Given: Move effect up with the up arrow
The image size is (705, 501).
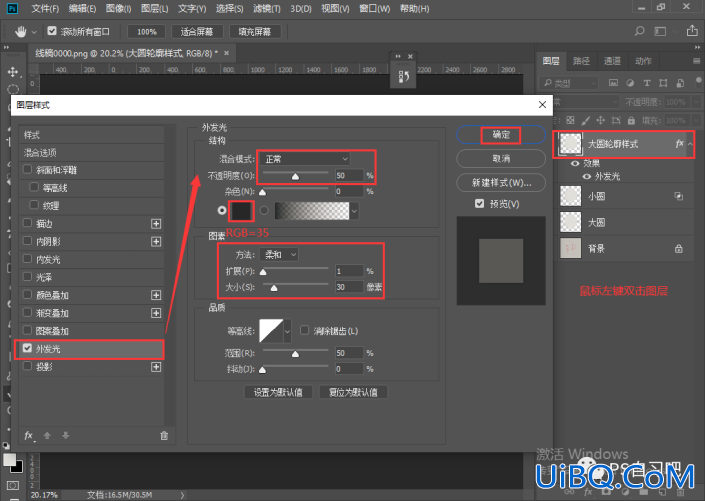Looking at the screenshot, I should coord(47,435).
